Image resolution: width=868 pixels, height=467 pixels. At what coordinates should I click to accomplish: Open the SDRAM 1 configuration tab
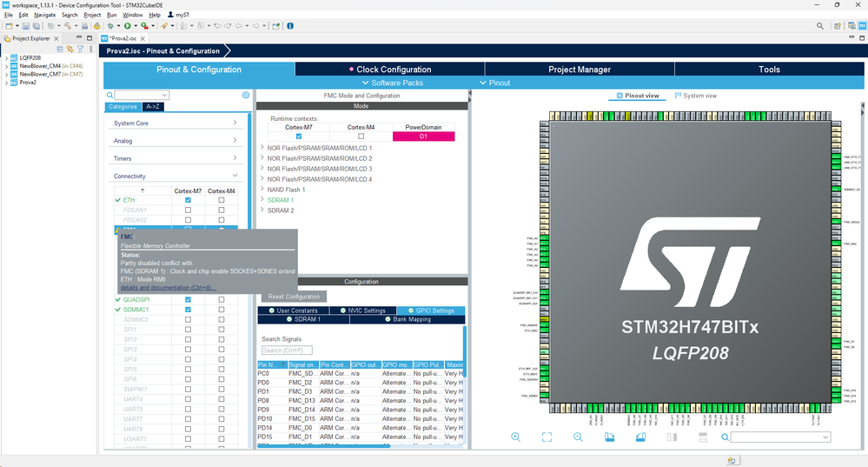pos(303,319)
